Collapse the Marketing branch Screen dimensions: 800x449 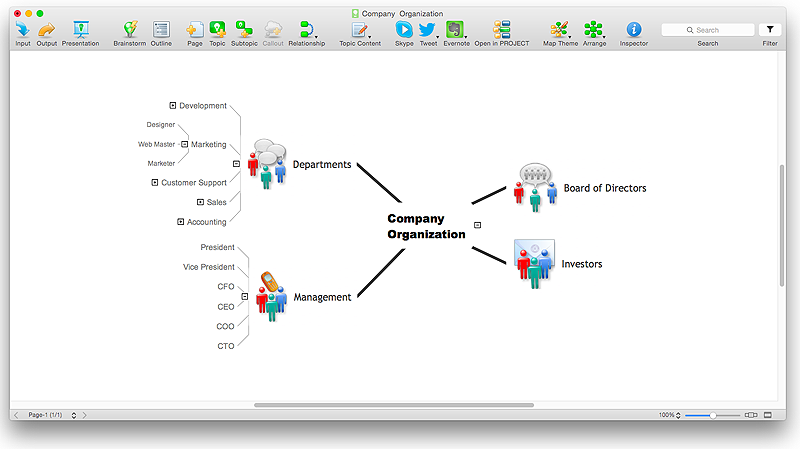pyautogui.click(x=185, y=144)
